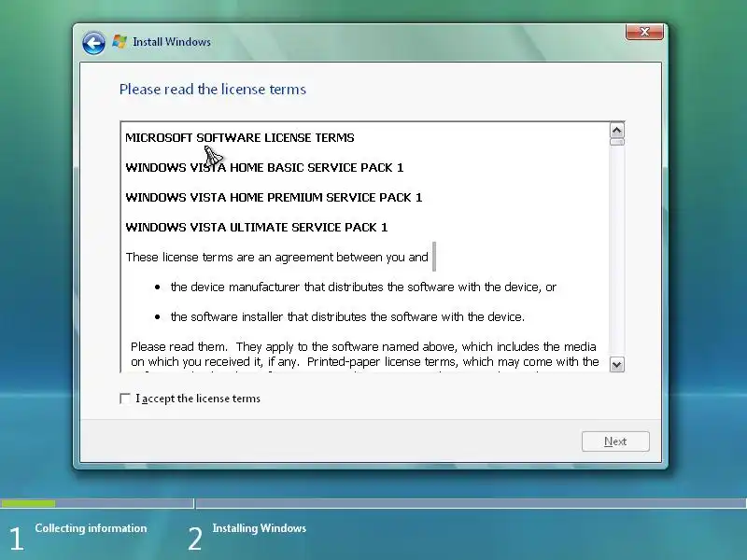The image size is (747, 560).
Task: Click the heading Please read the license terms
Action: (x=213, y=90)
